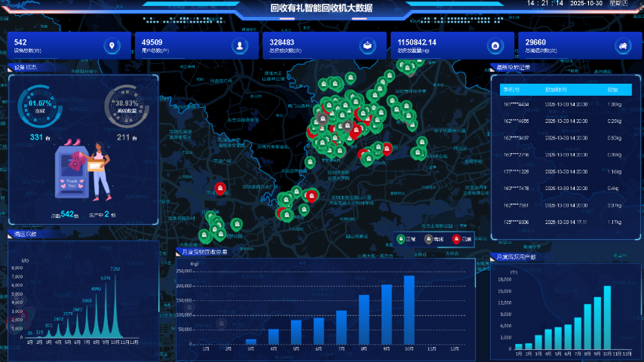This screenshot has height=362, width=644.
Task: Click the truck icon in the 29660 card
Action: (x=623, y=46)
